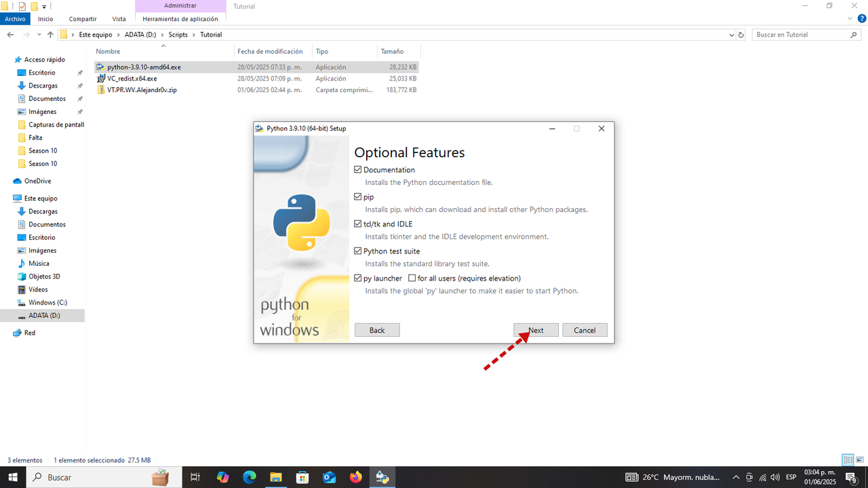Open Vídeos under Este equipo
Image resolution: width=868 pixels, height=488 pixels.
(x=38, y=289)
